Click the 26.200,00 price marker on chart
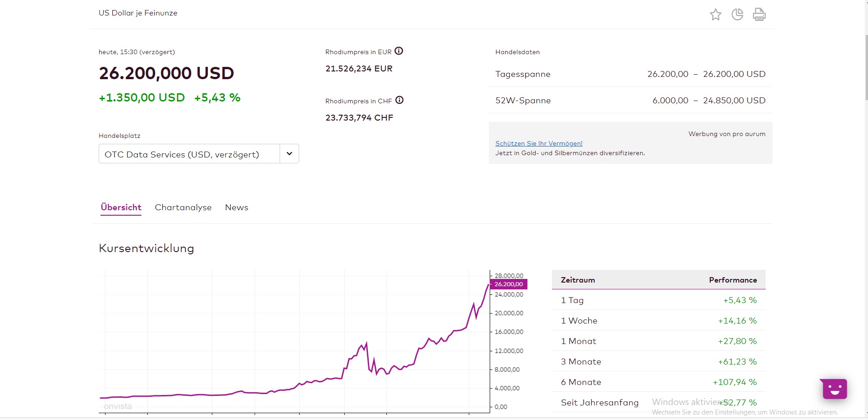The width and height of the screenshot is (868, 420). pyautogui.click(x=508, y=284)
